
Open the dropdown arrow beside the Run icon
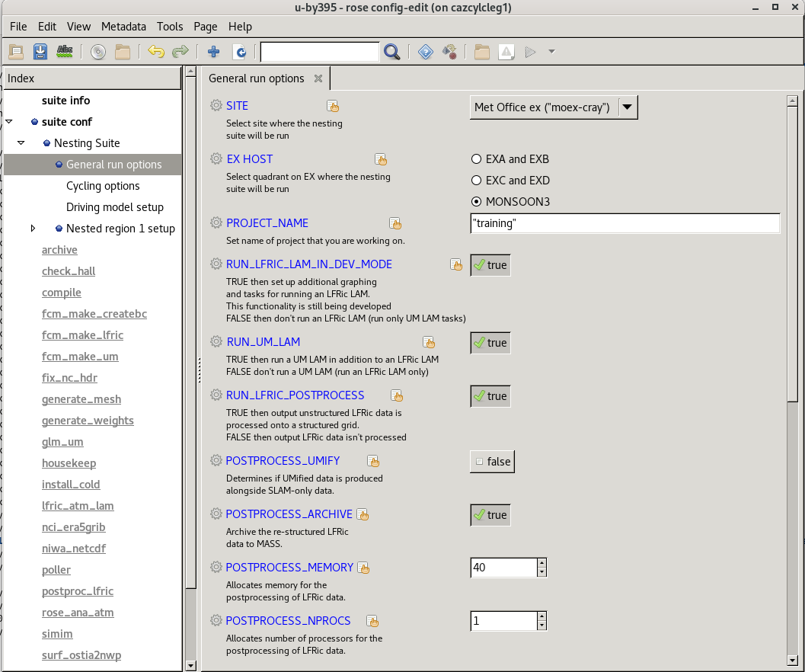pos(552,51)
